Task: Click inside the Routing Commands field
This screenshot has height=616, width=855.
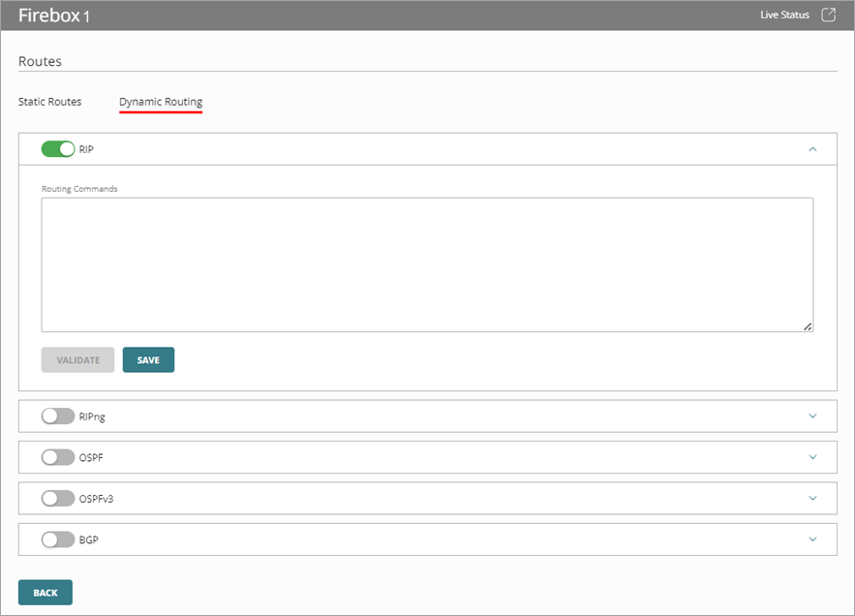Action: (x=426, y=262)
